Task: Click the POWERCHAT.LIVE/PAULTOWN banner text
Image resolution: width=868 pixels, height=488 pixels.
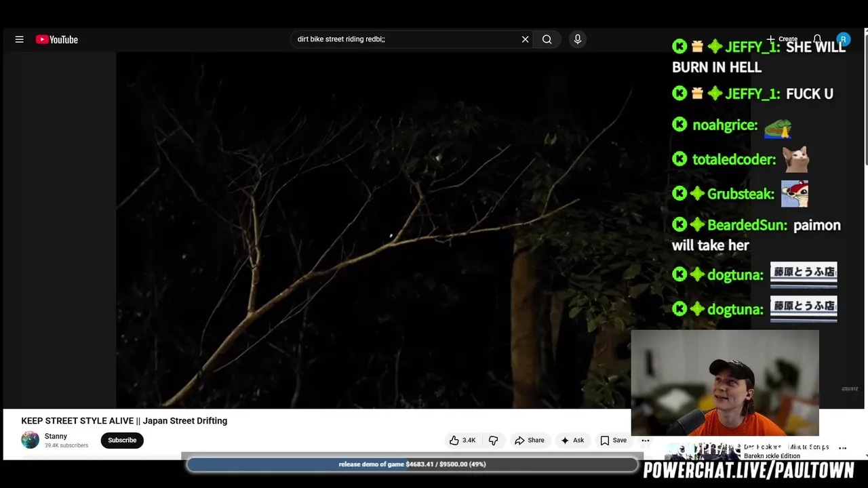Action: click(748, 470)
